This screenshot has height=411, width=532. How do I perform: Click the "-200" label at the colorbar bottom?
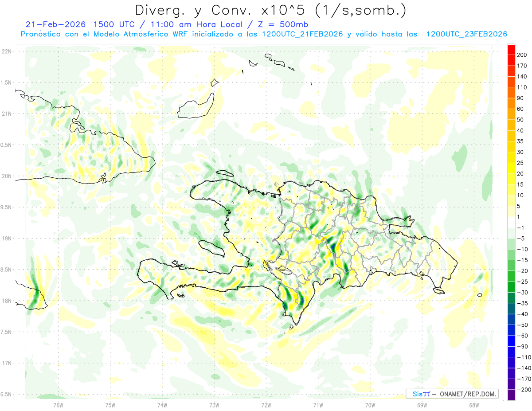pos(525,390)
